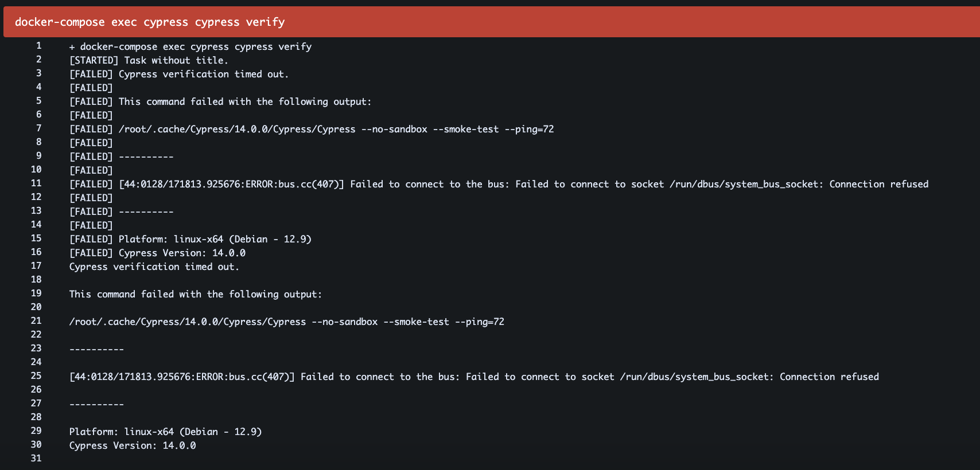
Task: Click the unprefixed Cypress smoke-test command on line 21
Action: click(x=287, y=322)
